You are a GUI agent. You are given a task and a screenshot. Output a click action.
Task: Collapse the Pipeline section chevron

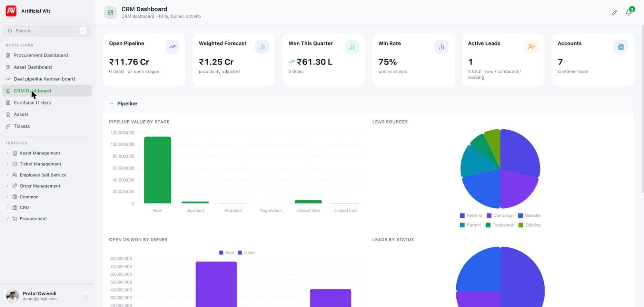click(111, 104)
